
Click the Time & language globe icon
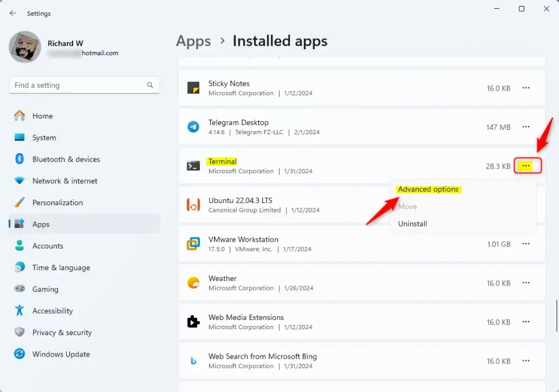pyautogui.click(x=20, y=267)
